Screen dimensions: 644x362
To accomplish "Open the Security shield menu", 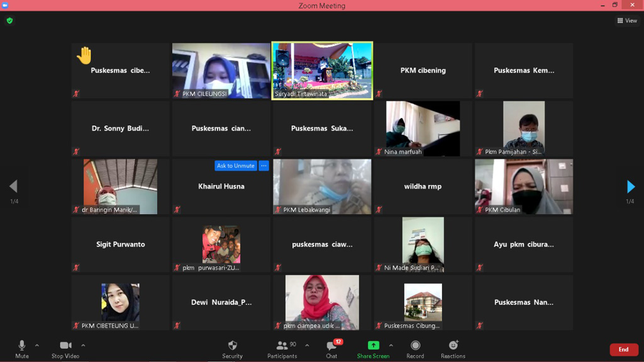I will tap(233, 349).
